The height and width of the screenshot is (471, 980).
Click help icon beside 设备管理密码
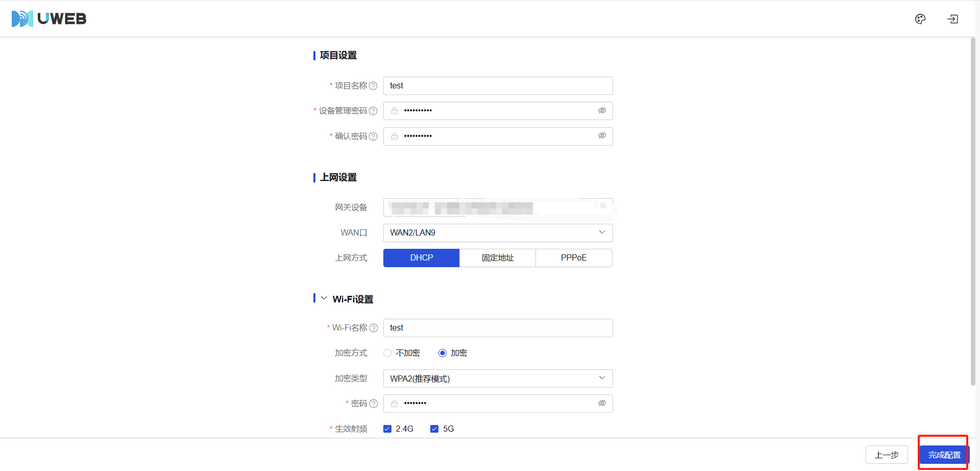(373, 111)
